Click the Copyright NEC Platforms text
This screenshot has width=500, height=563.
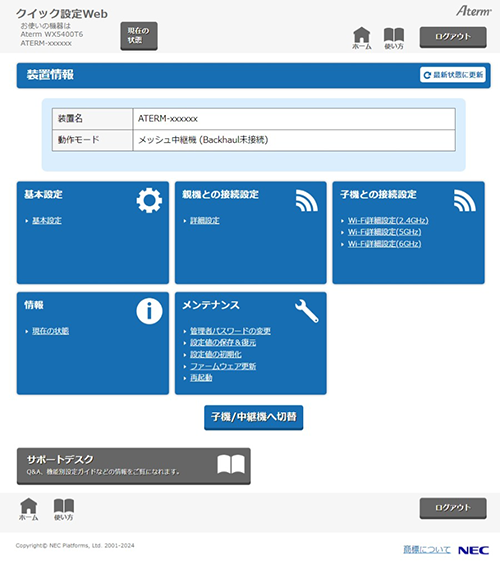(75, 545)
